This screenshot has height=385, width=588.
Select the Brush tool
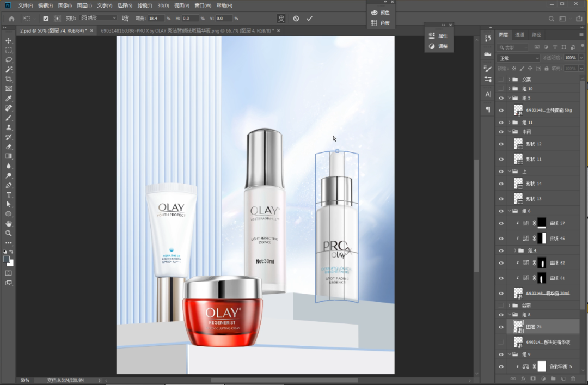[8, 118]
